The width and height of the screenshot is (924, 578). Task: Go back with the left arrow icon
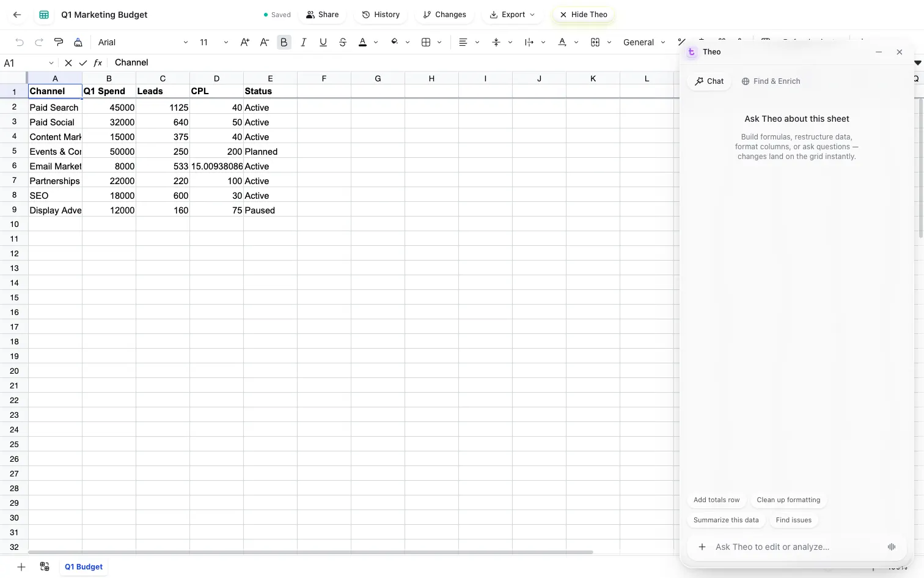(17, 15)
